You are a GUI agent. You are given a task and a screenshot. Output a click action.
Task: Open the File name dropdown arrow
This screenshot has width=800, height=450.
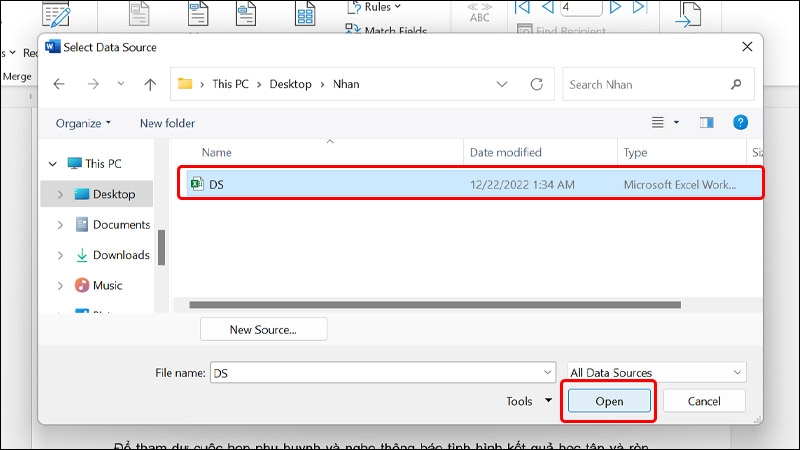(x=547, y=372)
